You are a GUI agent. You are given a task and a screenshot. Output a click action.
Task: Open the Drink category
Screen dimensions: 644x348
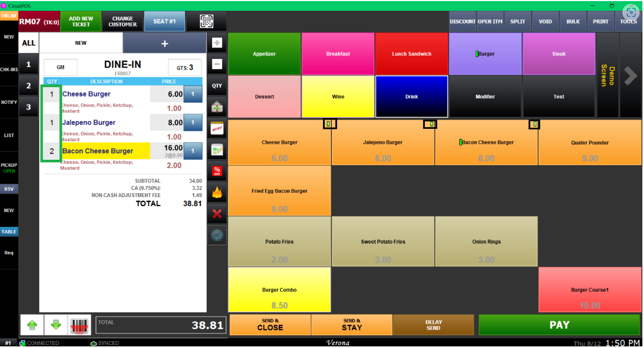click(x=411, y=97)
